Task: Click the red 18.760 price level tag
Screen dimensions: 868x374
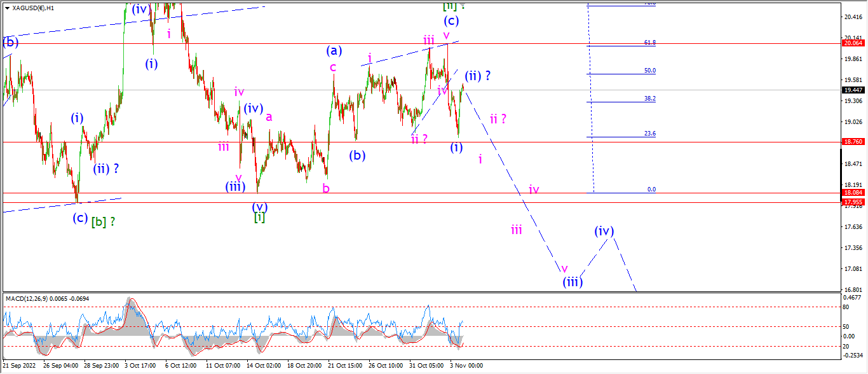Action: (853, 142)
